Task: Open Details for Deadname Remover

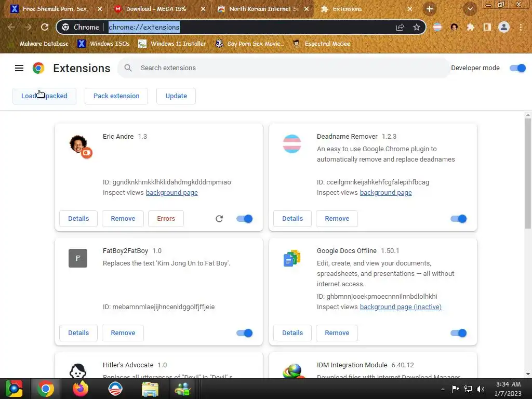Action: click(292, 219)
